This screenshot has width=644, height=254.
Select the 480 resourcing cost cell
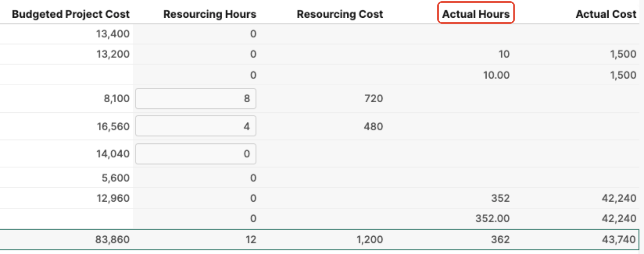(x=373, y=126)
